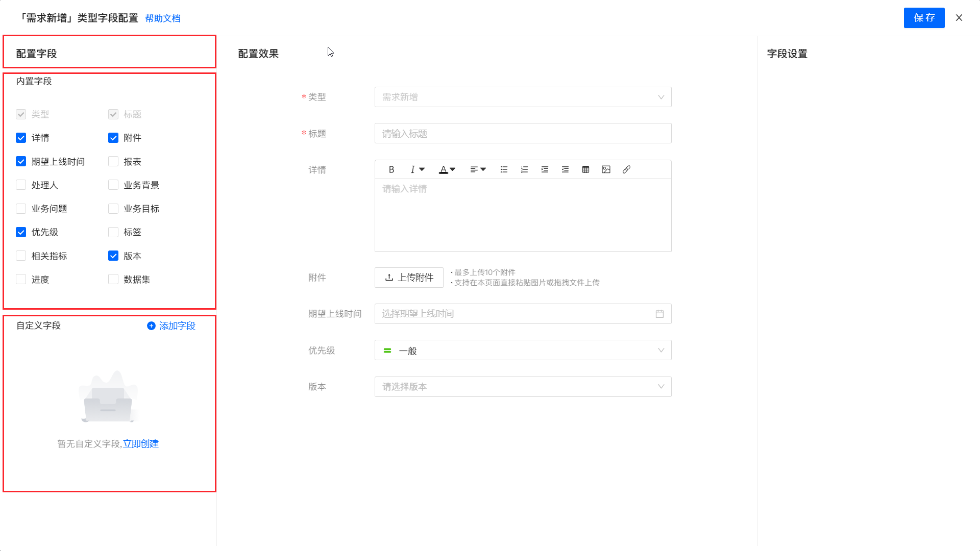Insert a numbered list in details
Viewport: 980px width, 551px height.
[x=524, y=169]
